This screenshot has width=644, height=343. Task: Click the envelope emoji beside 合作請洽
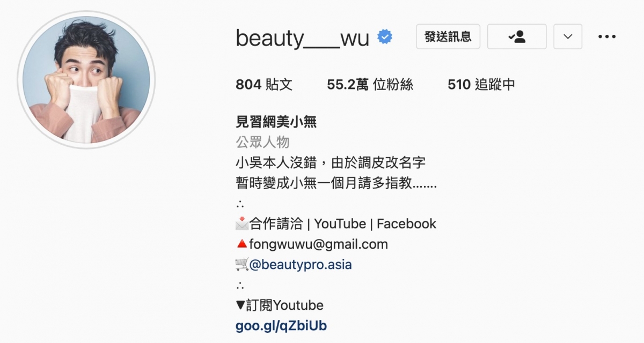tap(242, 223)
